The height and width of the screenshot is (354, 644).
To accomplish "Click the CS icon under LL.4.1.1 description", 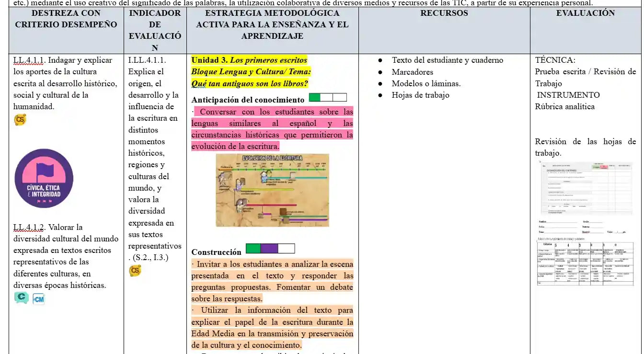I will [20, 120].
